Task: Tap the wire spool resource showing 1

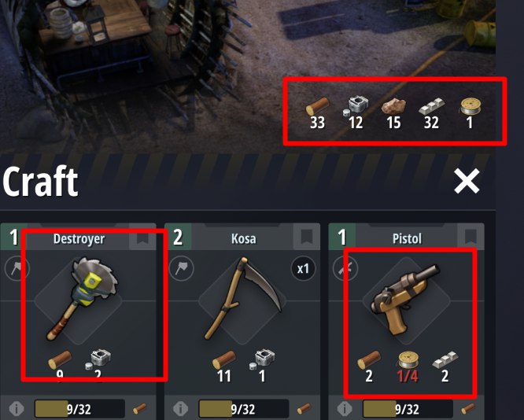Action: coord(470,113)
